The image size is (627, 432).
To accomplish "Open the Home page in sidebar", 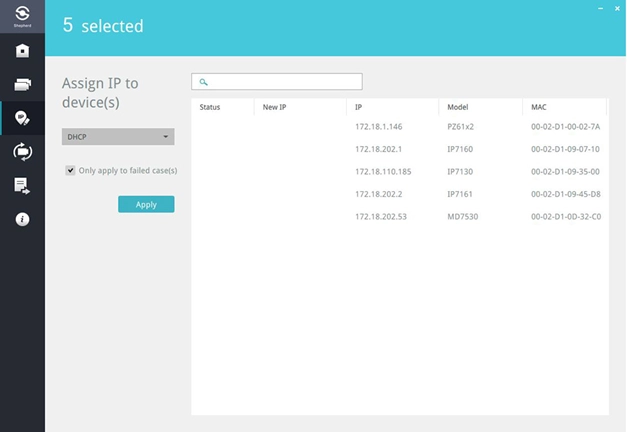I will [x=22, y=50].
